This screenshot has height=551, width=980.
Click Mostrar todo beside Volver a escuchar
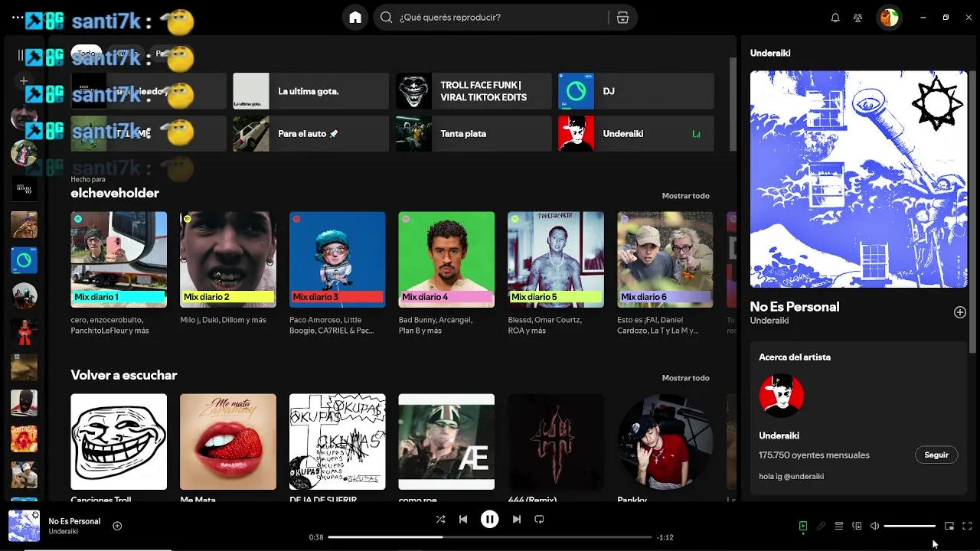[x=685, y=378]
